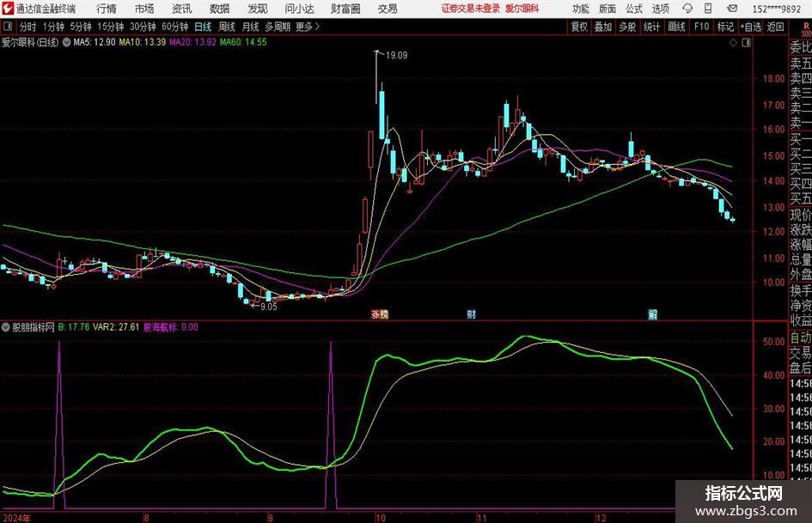Click the 通达信 red logo icon
Image resolution: width=812 pixels, height=523 pixels.
coord(8,9)
